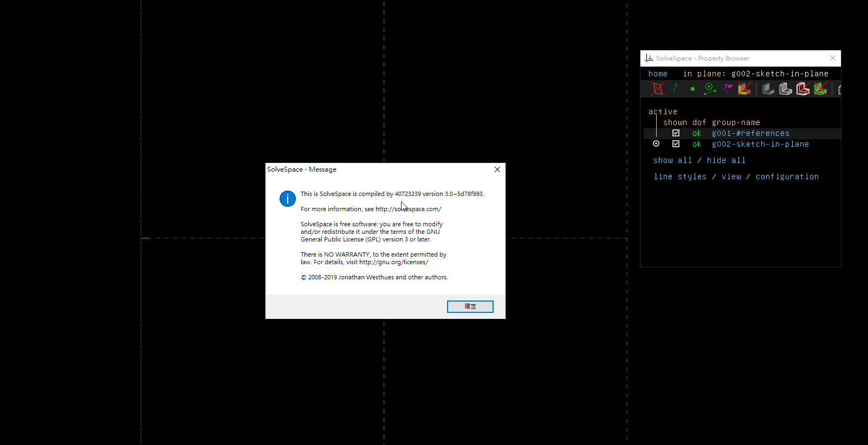Click the 'group-name' column header
The width and height of the screenshot is (868, 445).
pos(736,122)
